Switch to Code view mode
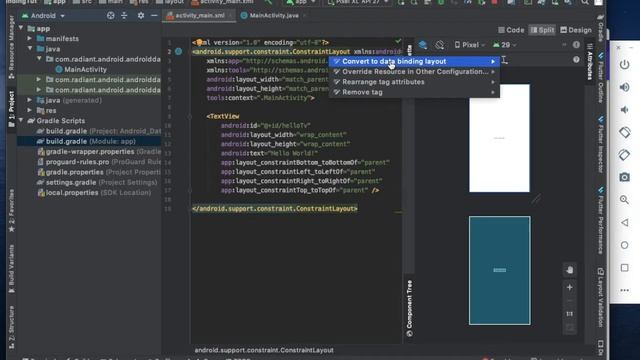 [511, 30]
